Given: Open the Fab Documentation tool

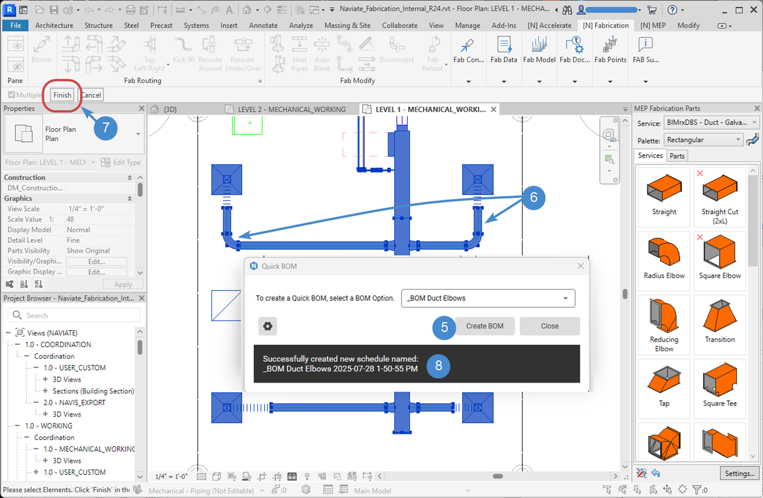Looking at the screenshot, I should coord(575,51).
